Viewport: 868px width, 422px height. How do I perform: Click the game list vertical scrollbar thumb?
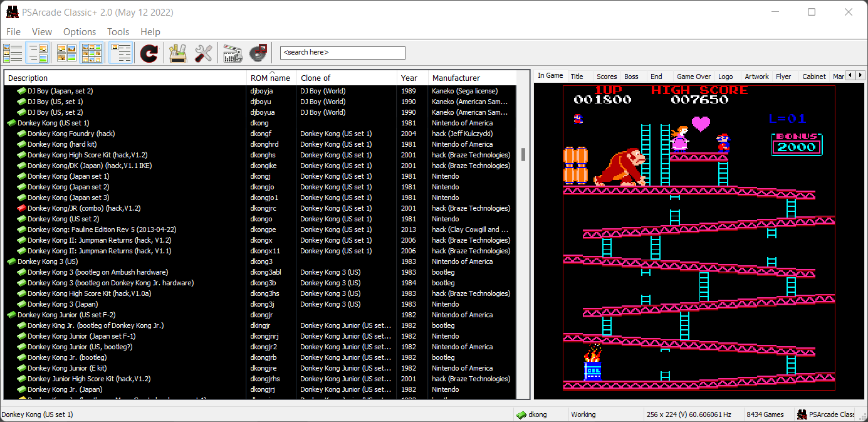click(x=523, y=154)
